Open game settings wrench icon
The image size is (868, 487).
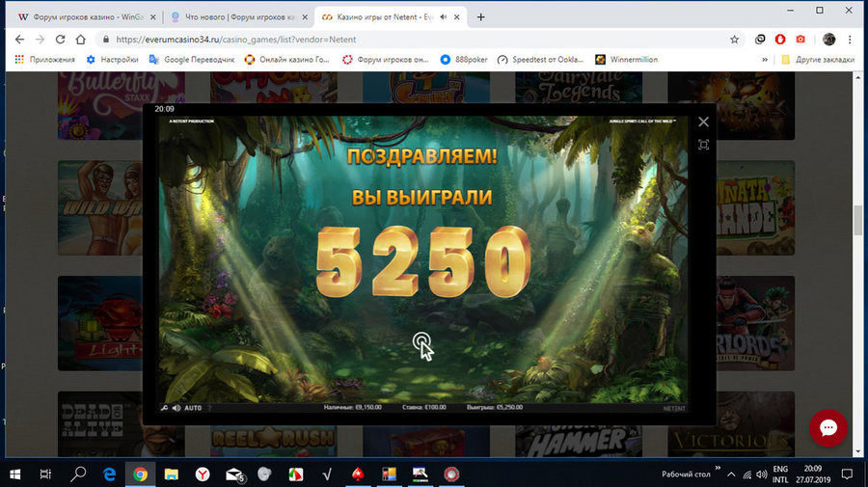[x=164, y=408]
